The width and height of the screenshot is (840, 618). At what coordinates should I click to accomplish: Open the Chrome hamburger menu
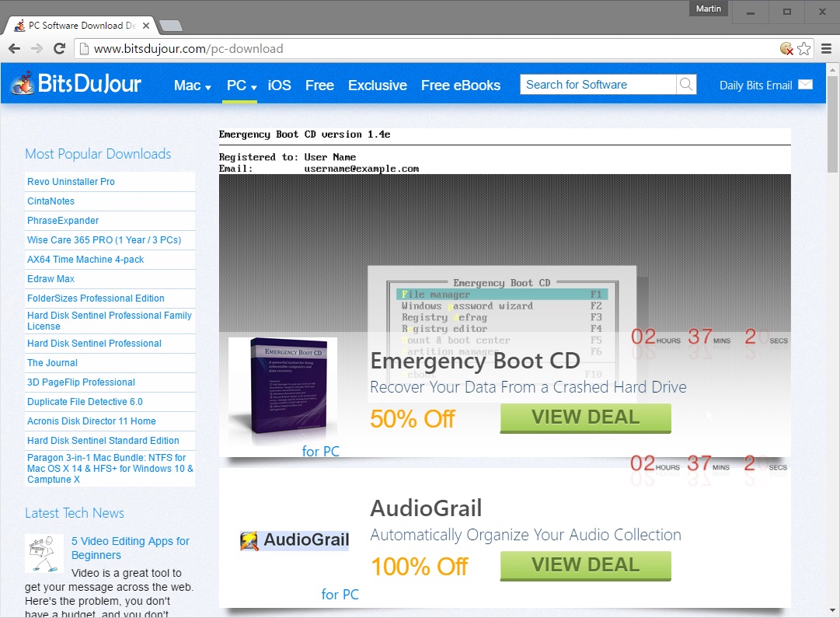[827, 49]
